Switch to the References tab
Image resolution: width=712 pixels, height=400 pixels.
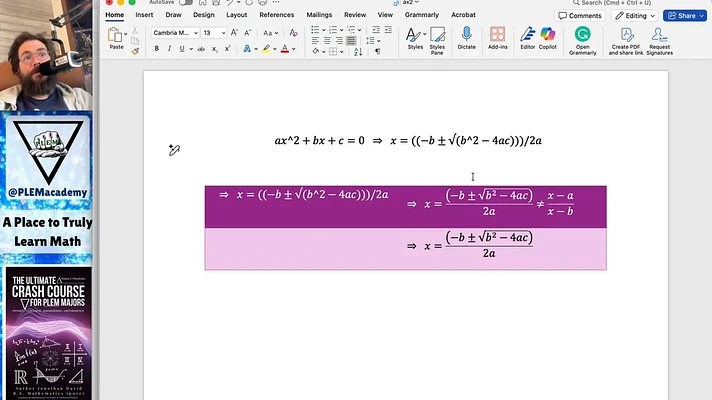point(277,15)
